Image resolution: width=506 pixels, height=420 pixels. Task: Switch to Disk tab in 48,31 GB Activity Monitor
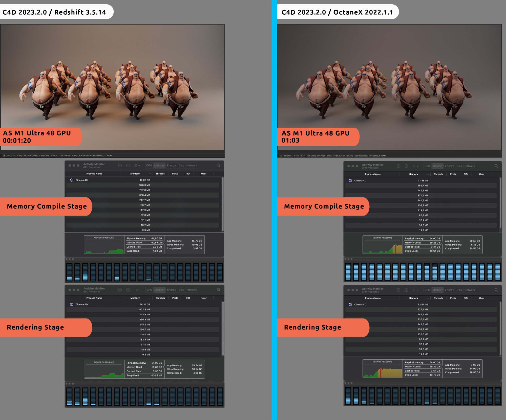click(x=181, y=290)
